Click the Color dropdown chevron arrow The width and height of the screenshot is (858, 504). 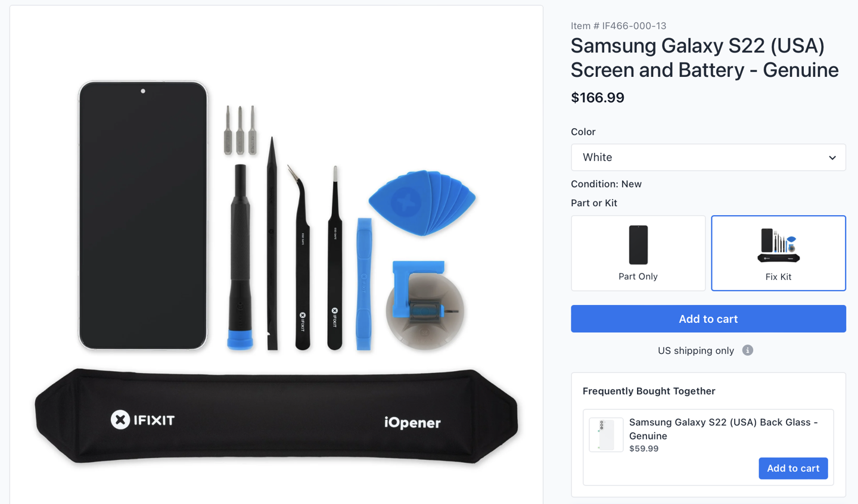click(832, 158)
